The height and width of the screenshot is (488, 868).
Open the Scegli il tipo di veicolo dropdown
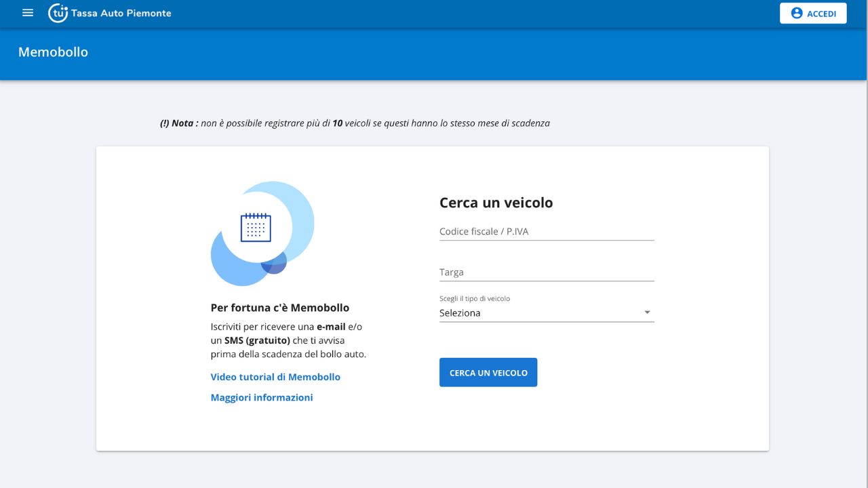point(547,313)
